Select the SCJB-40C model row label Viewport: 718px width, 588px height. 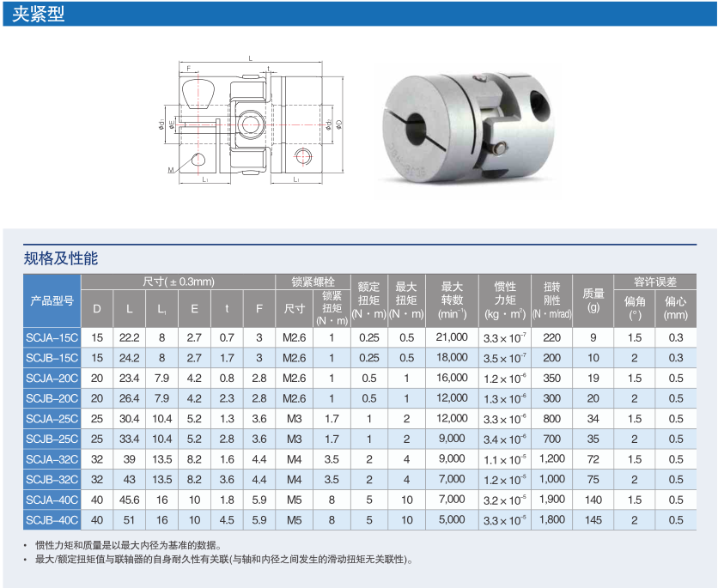[52, 520]
